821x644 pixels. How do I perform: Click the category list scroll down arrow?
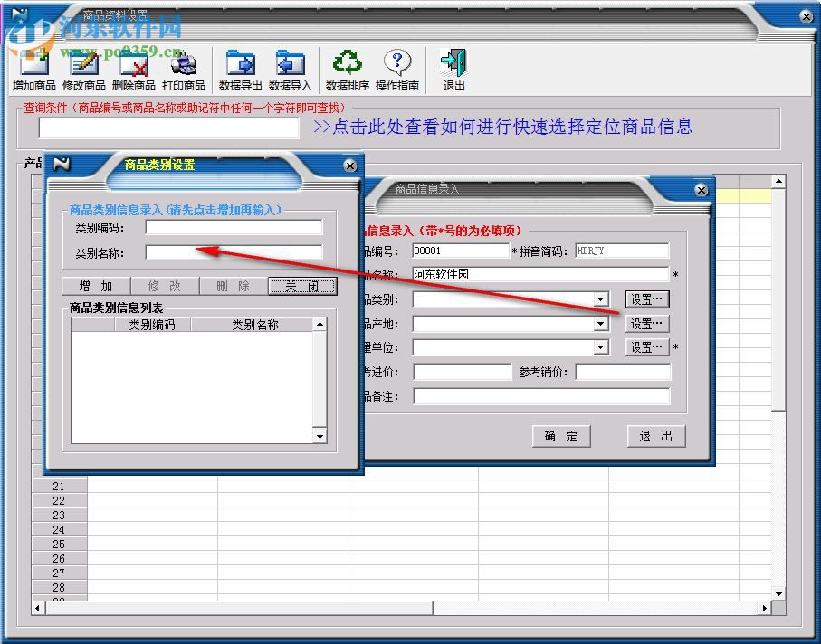(x=320, y=436)
